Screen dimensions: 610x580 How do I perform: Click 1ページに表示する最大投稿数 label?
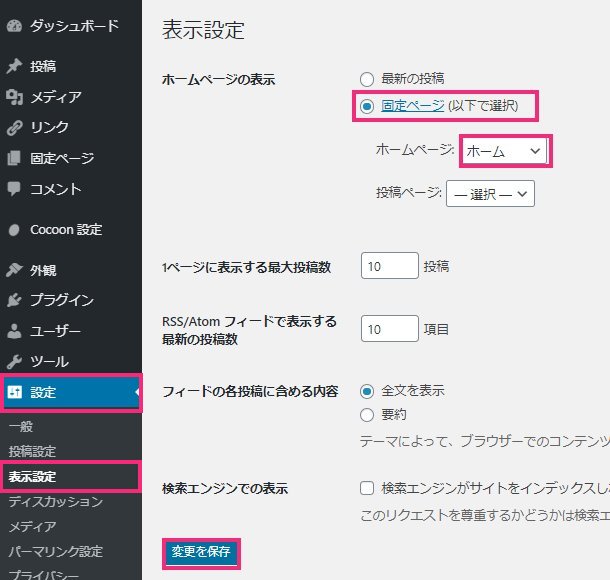point(246,267)
